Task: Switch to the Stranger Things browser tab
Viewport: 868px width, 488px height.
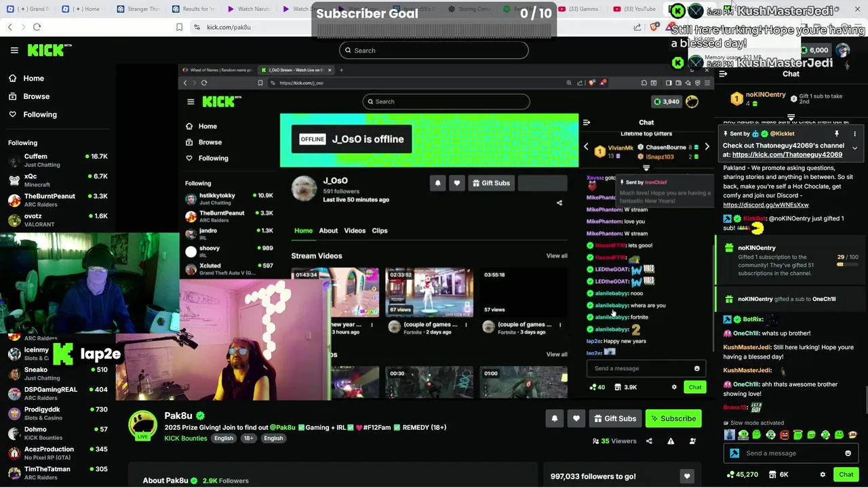Action: (139, 9)
